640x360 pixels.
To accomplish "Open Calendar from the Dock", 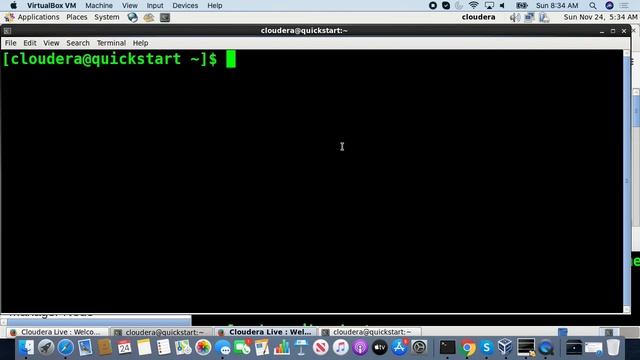I will coord(124,347).
